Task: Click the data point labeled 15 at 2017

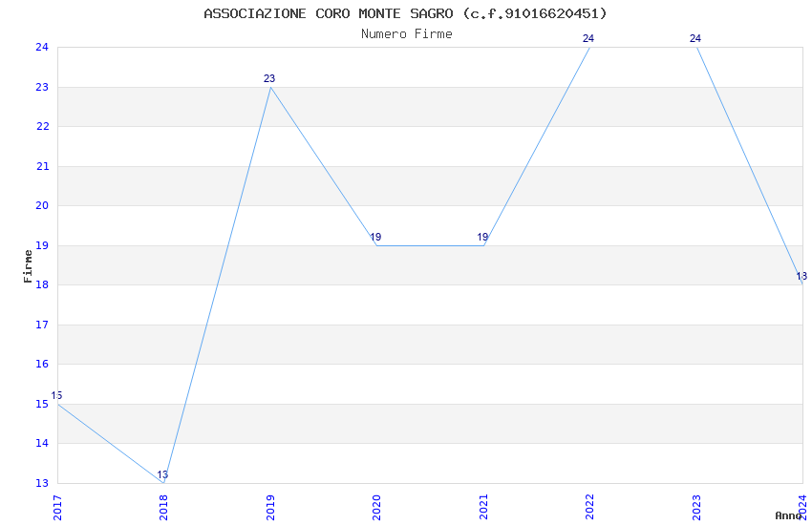Action: coord(58,404)
